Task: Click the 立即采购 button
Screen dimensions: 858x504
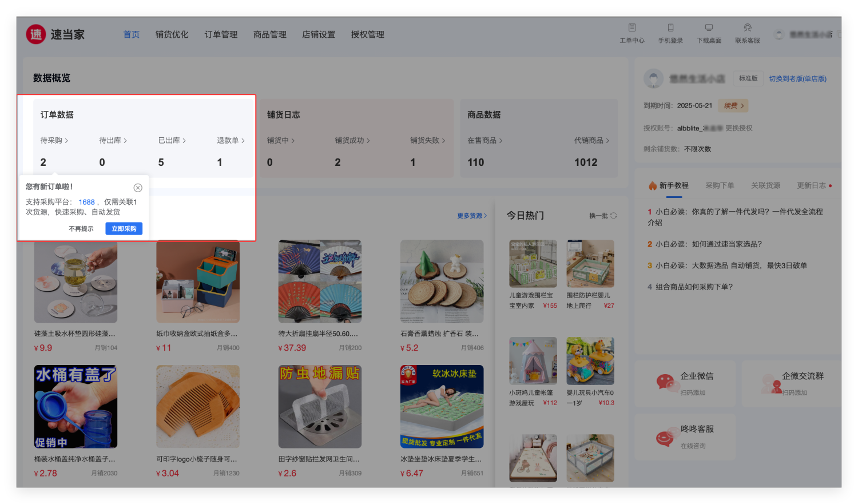Action: tap(124, 229)
